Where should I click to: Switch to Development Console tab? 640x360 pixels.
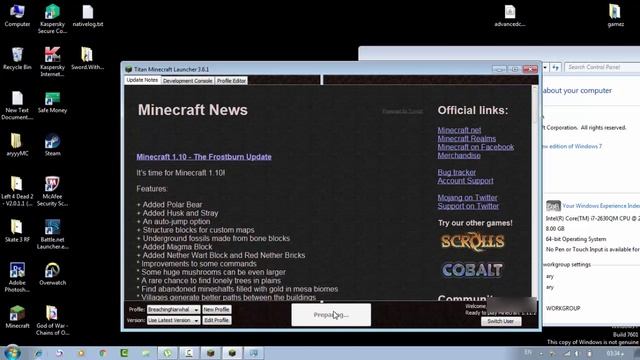coord(187,81)
